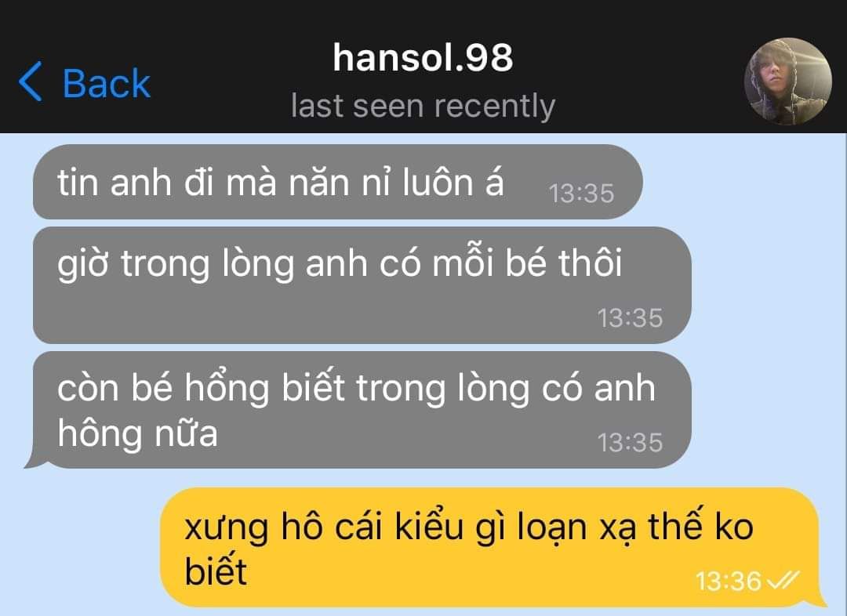847x616 pixels.
Task: Click the 13:35 timestamp beside 'hông nữa'
Action: click(x=630, y=443)
